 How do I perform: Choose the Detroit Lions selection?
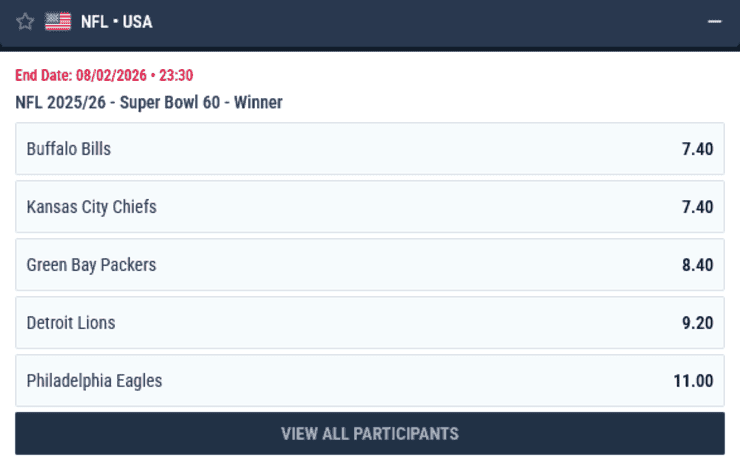[71, 323]
